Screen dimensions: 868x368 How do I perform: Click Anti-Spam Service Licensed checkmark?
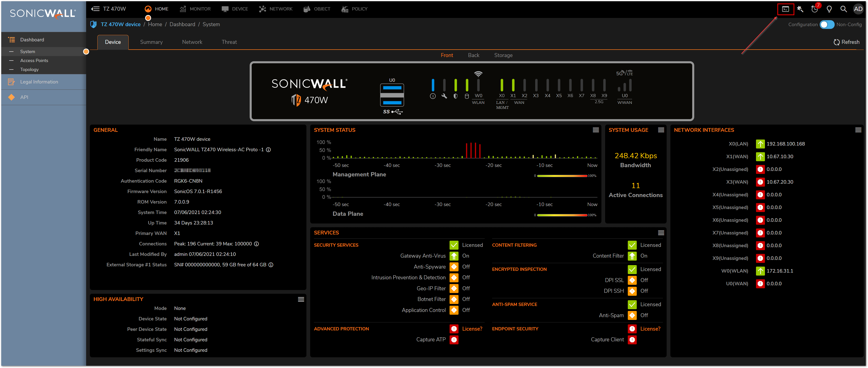click(632, 304)
